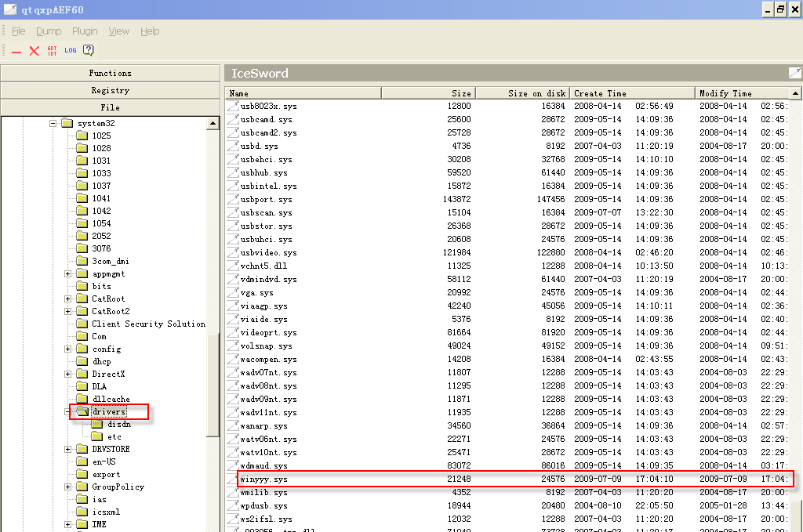Open the Dump menu
The image size is (803, 532).
49,31
